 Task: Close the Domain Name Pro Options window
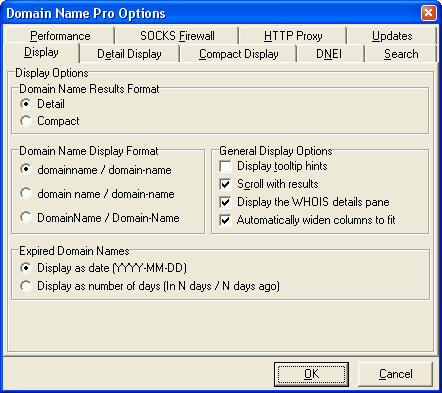pyautogui.click(x=429, y=13)
